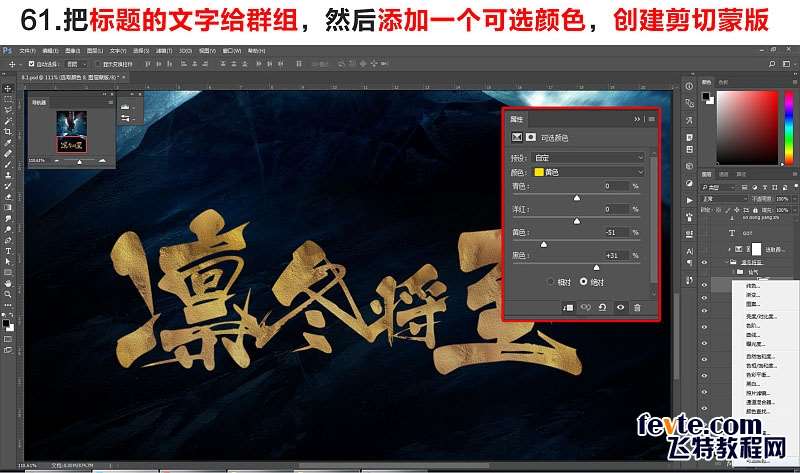Delete the adjustment layer via trash icon
This screenshot has width=800, height=473.
(637, 308)
